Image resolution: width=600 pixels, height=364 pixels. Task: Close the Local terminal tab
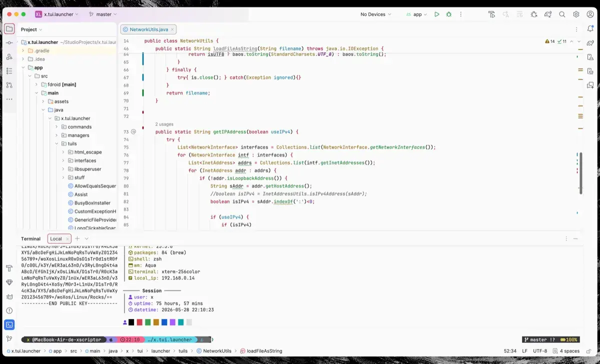[x=67, y=238]
